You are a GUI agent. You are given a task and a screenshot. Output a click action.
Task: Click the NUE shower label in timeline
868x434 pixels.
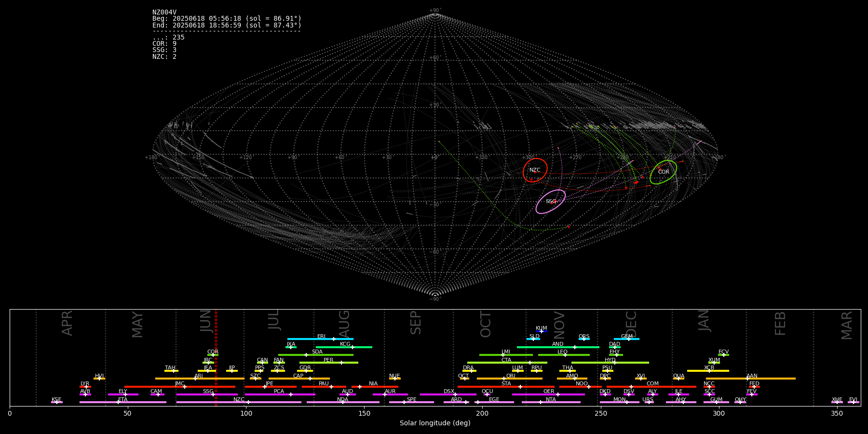394,376
